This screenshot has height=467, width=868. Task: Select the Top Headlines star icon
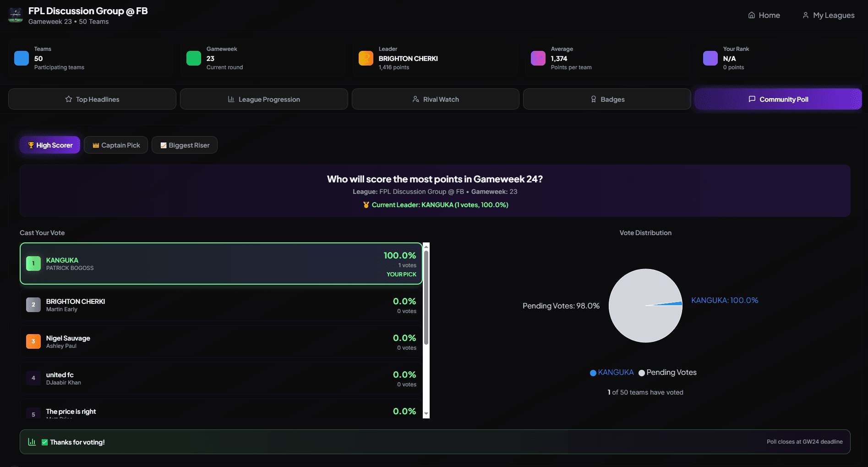[x=68, y=99]
